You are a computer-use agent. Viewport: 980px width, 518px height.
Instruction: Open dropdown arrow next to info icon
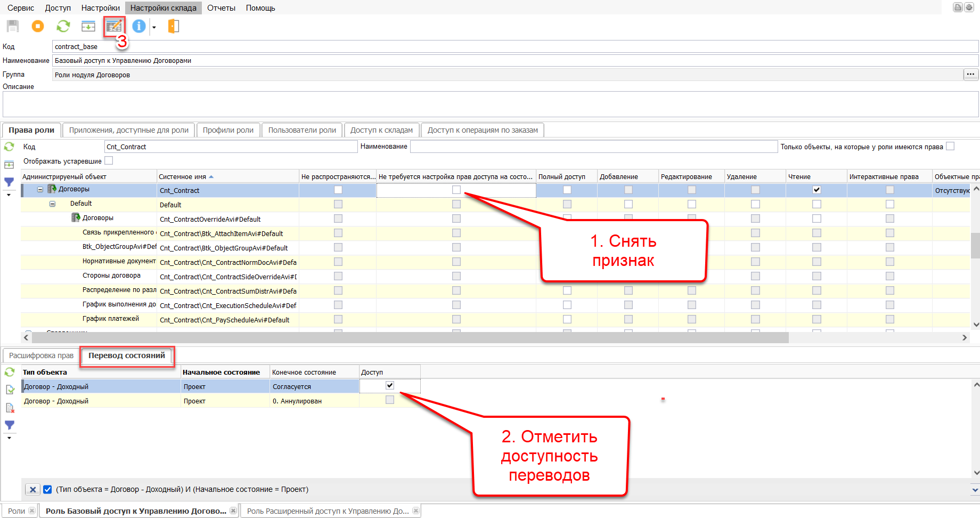pyautogui.click(x=154, y=27)
